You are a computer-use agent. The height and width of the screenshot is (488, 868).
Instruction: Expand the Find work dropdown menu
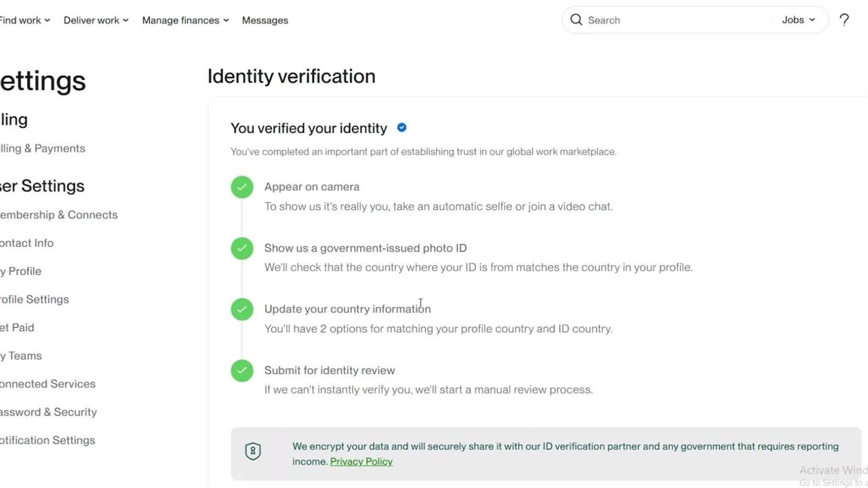[25, 20]
